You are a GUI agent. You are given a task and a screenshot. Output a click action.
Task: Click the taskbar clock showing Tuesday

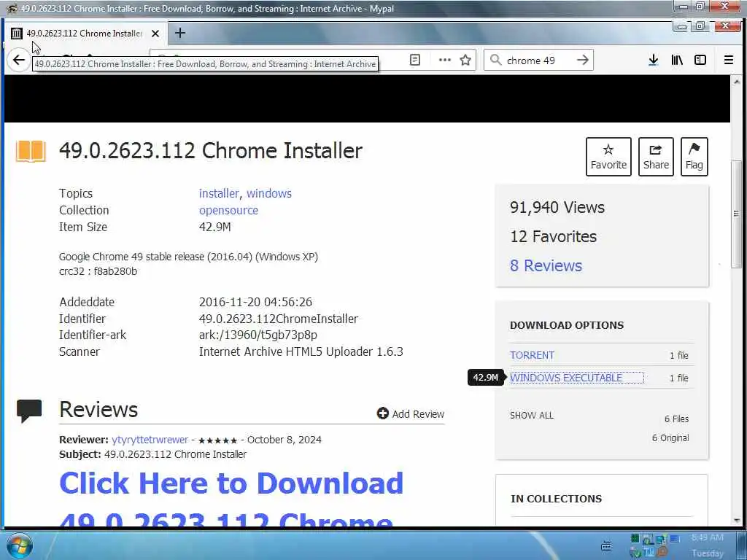708,545
